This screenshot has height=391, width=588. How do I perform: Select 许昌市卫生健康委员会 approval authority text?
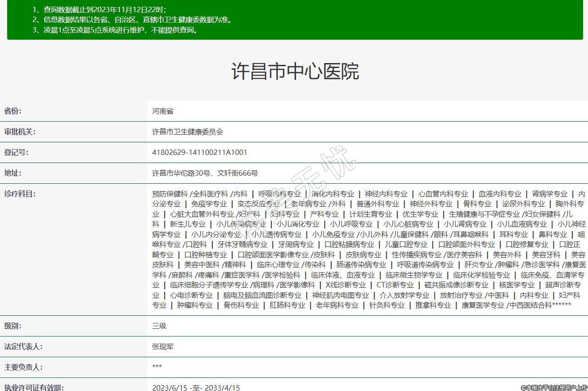[188, 132]
